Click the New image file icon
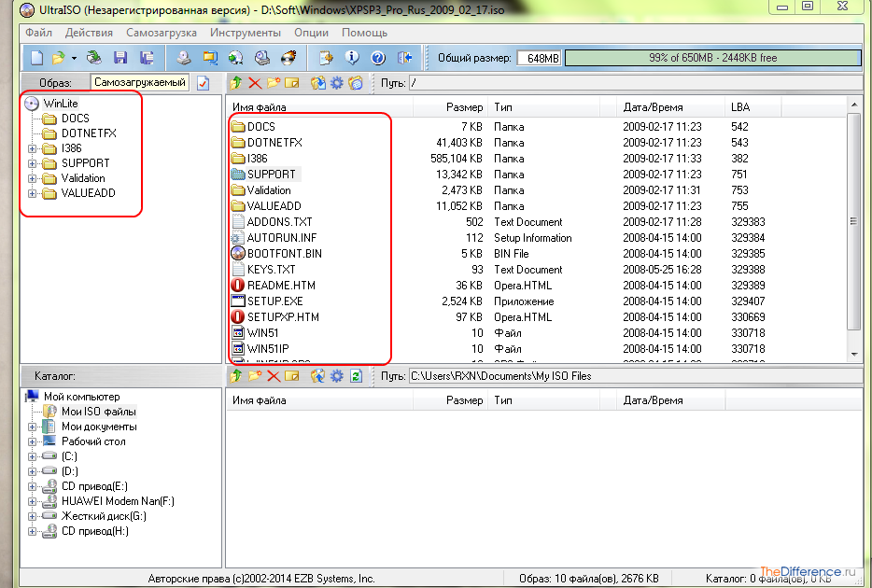 pyautogui.click(x=36, y=58)
